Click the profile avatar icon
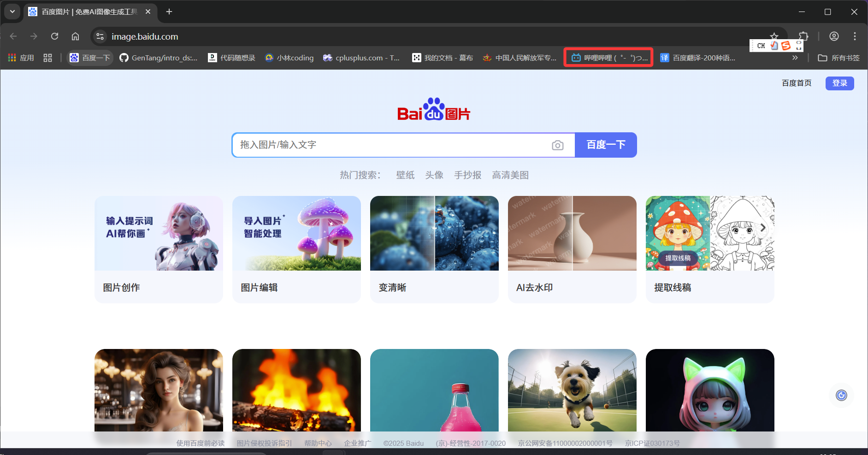This screenshot has width=868, height=455. pyautogui.click(x=834, y=36)
